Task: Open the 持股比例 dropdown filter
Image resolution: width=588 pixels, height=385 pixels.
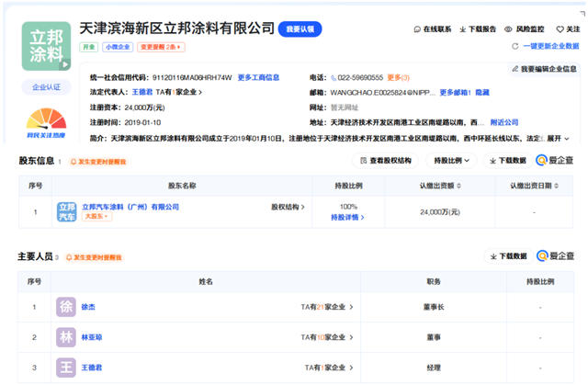Action: point(451,161)
